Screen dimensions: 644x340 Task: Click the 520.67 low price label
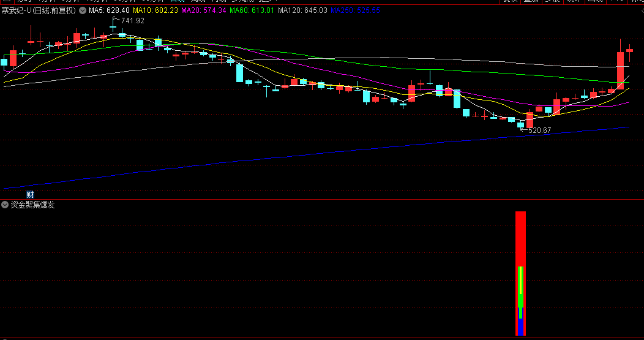coord(540,130)
